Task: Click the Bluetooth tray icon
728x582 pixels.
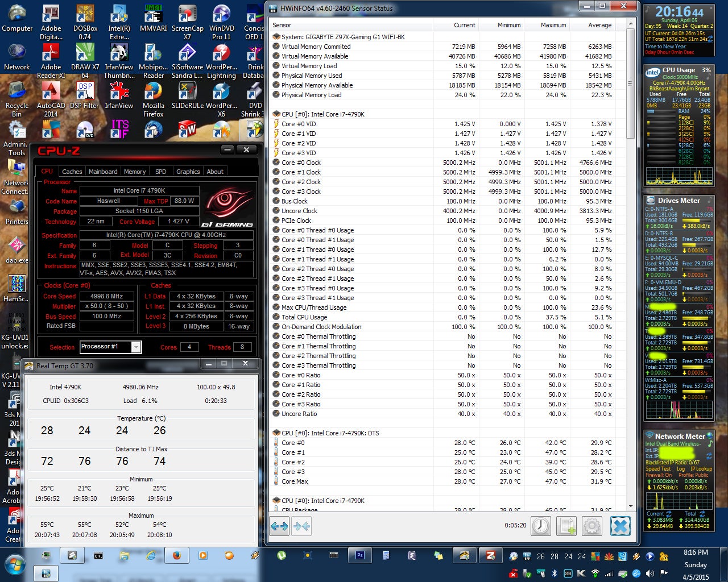Action: coord(555,573)
